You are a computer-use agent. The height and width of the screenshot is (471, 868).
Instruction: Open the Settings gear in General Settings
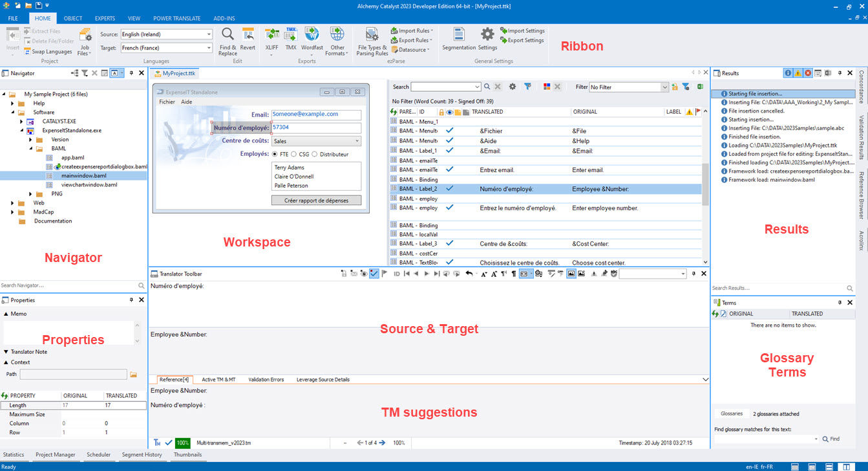click(x=487, y=39)
